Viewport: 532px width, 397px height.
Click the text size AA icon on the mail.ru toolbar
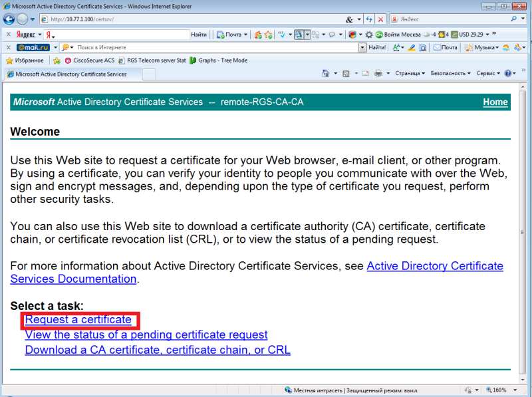396,47
